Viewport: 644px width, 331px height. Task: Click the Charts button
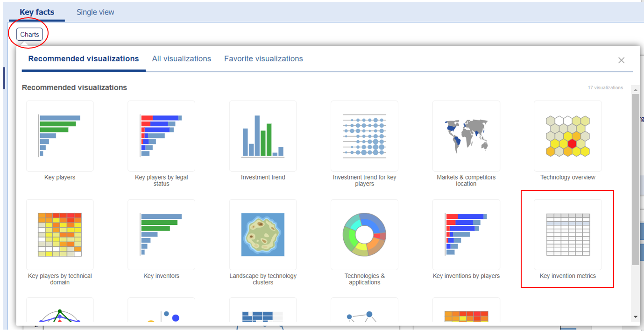pyautogui.click(x=29, y=35)
